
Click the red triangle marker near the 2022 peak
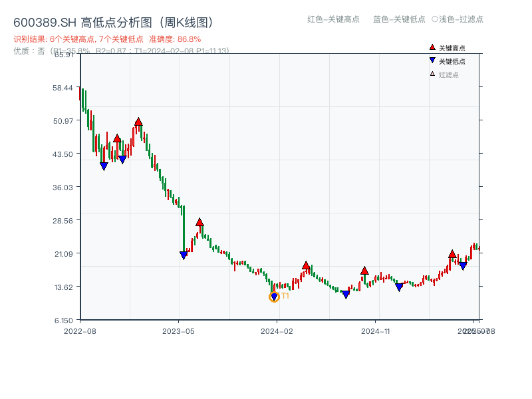(138, 121)
